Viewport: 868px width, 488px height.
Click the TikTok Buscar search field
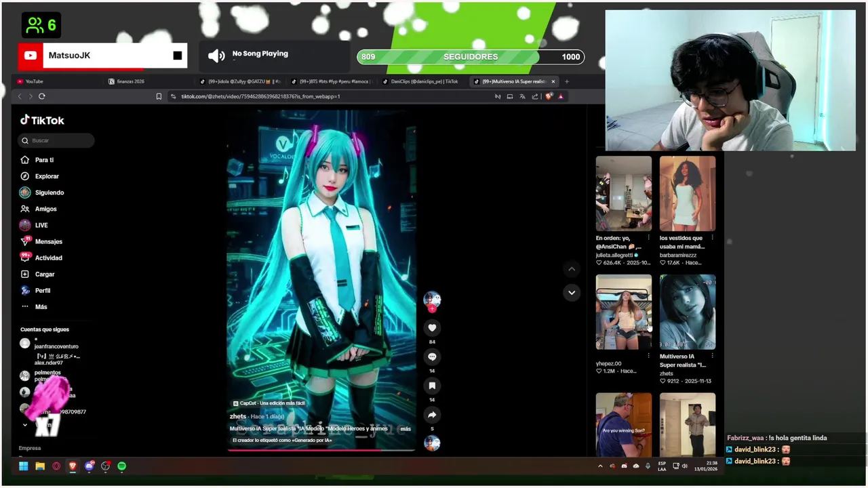click(x=56, y=140)
